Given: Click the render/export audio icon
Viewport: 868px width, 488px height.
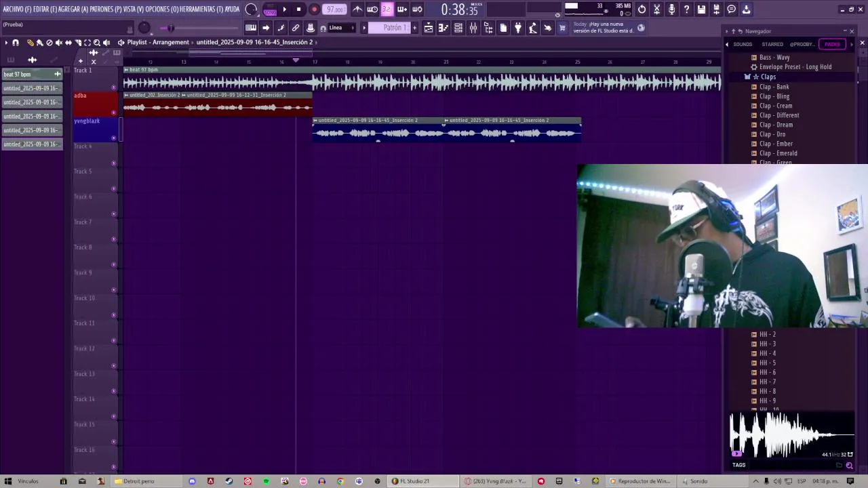Looking at the screenshot, I should point(717,9).
